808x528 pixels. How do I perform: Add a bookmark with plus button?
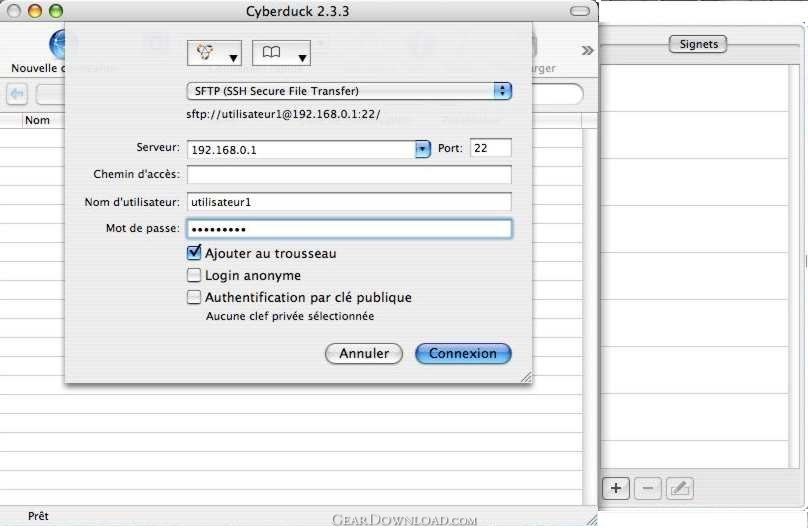tap(616, 488)
